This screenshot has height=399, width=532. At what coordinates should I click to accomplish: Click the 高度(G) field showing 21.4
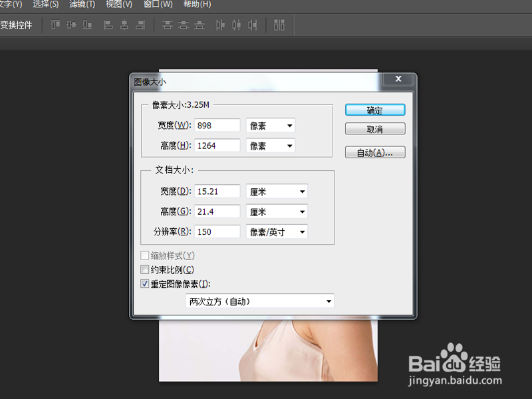coord(217,211)
